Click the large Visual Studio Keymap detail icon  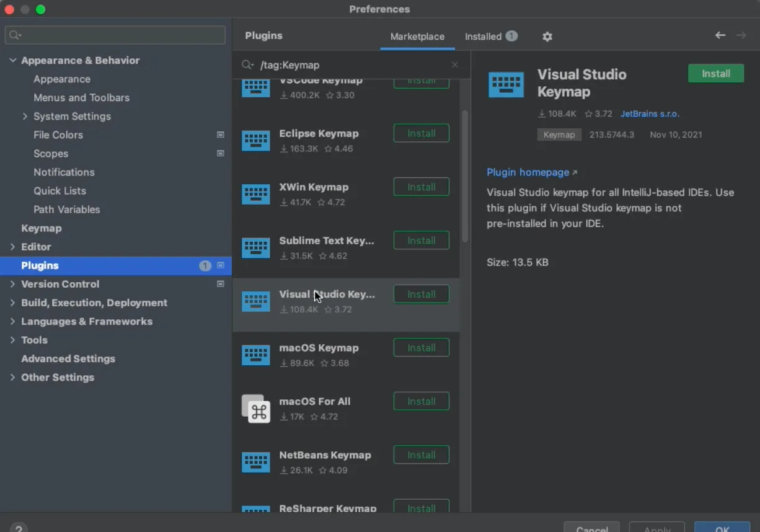pos(506,84)
